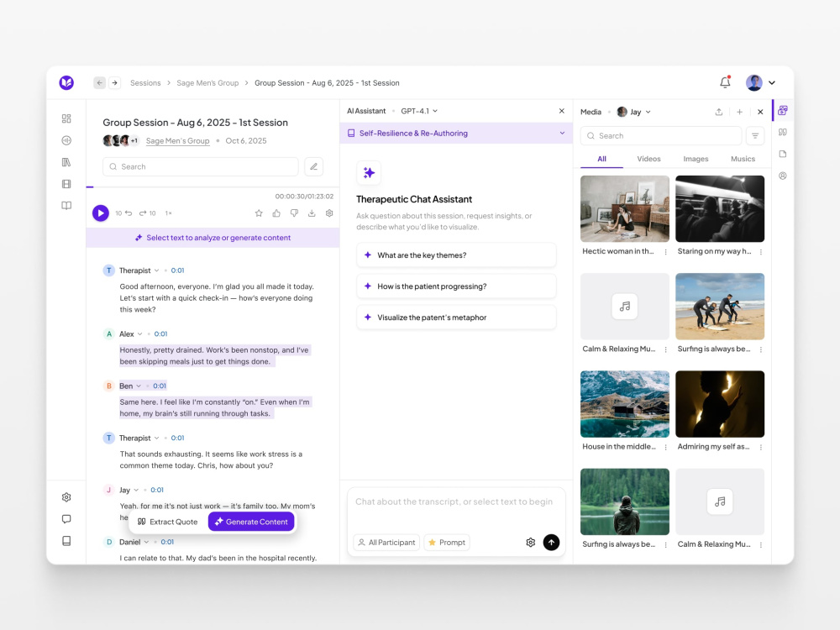Viewport: 840px width, 630px height.
Task: Switch to the Musics tab
Action: [x=743, y=159]
